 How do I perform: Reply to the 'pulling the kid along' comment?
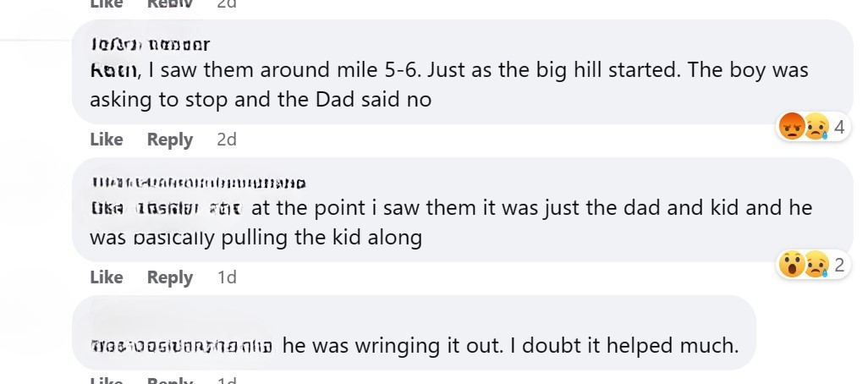pyautogui.click(x=169, y=277)
